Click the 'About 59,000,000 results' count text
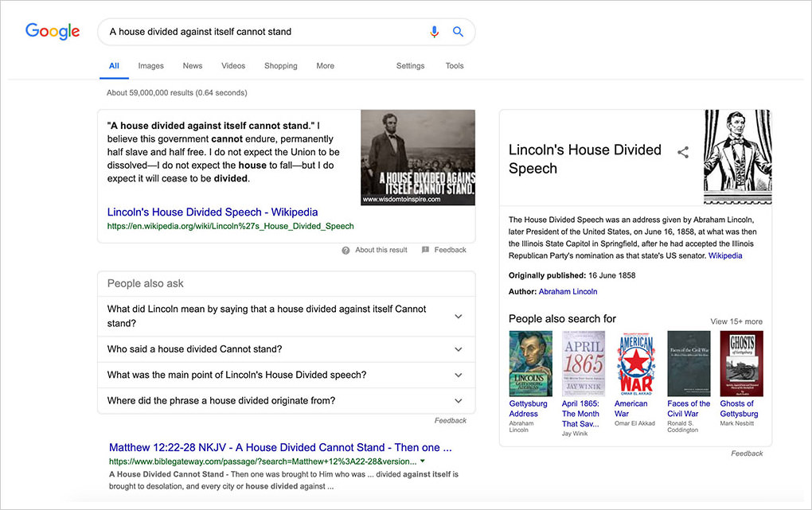This screenshot has height=510, width=812. tap(177, 92)
